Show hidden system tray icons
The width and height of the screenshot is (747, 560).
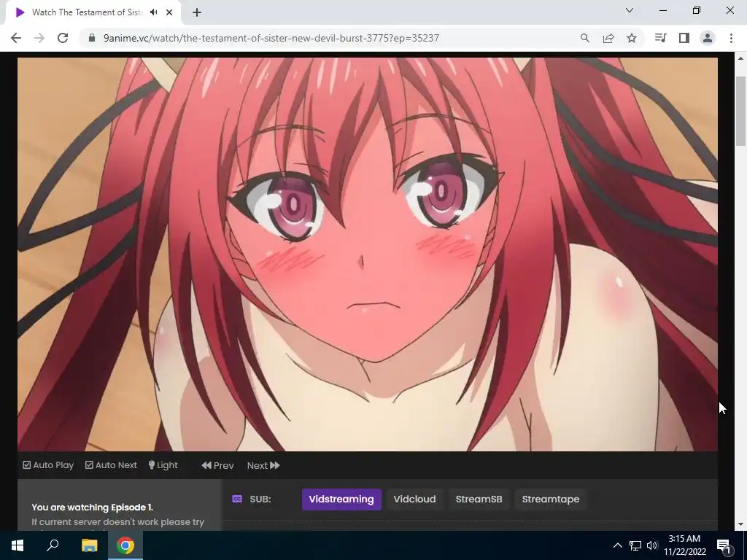tap(617, 545)
